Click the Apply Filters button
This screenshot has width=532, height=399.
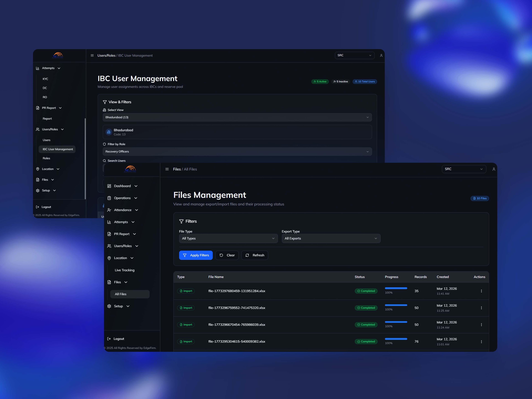[x=196, y=255]
